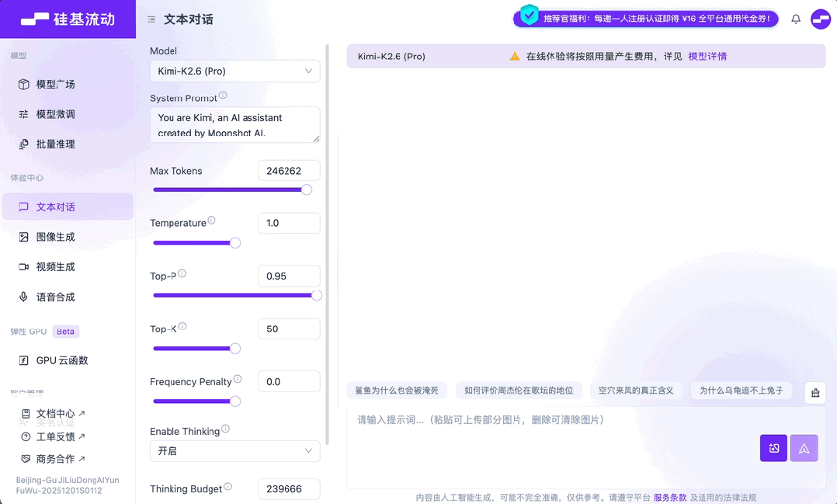
Task: Click the Temperature info icon
Action: click(211, 220)
